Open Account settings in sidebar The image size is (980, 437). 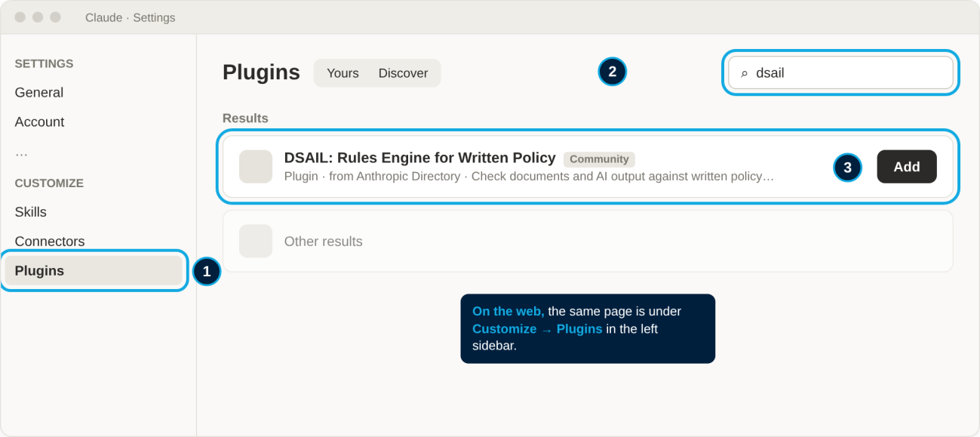tap(39, 122)
